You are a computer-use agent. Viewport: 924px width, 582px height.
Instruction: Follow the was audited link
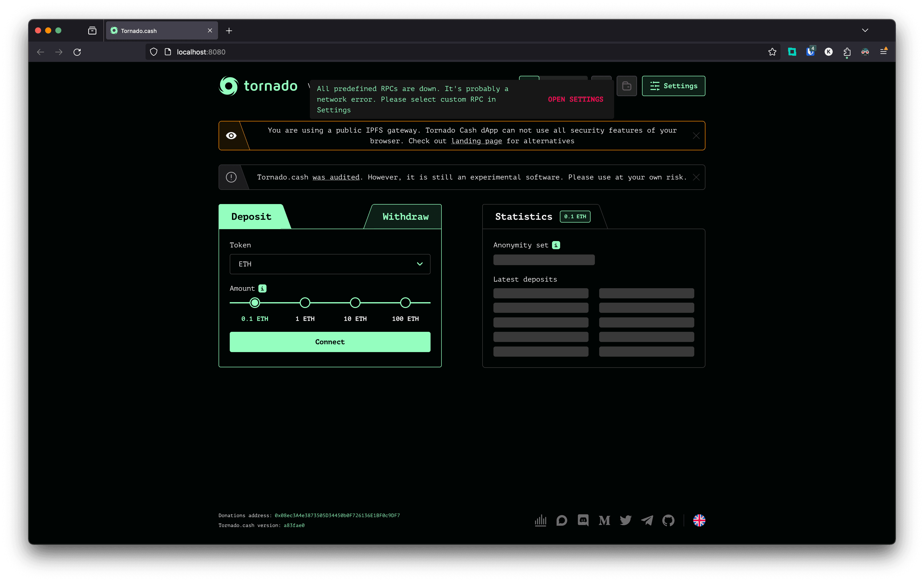[x=336, y=177]
